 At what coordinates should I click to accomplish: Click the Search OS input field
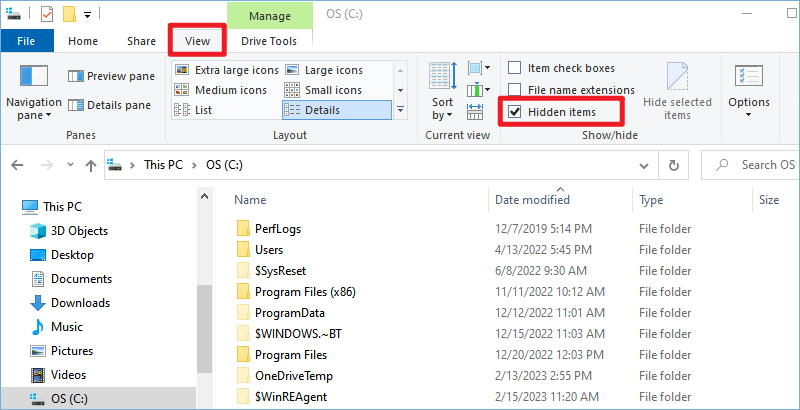click(x=751, y=165)
